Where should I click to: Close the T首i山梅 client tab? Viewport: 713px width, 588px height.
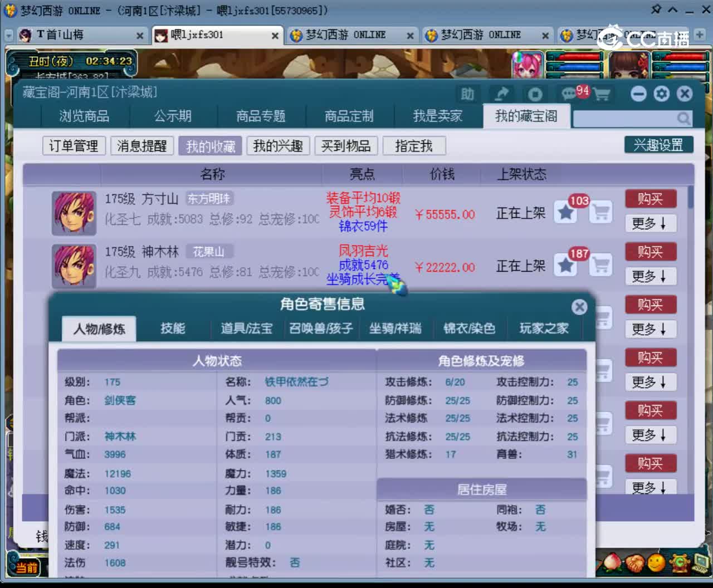(140, 36)
